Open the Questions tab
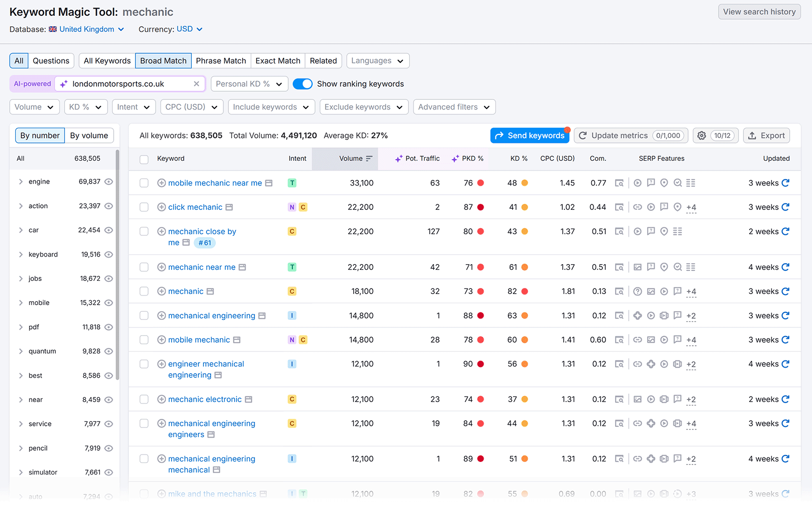The height and width of the screenshot is (505, 812). click(x=51, y=60)
